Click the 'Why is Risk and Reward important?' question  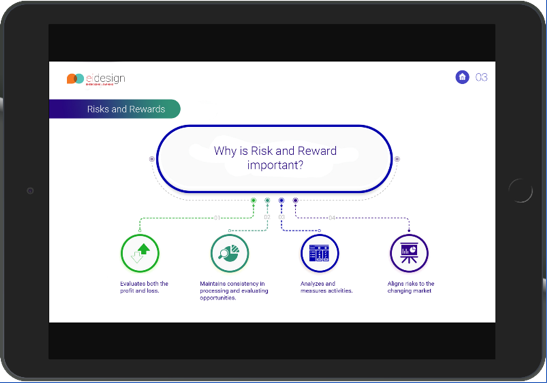click(x=275, y=158)
